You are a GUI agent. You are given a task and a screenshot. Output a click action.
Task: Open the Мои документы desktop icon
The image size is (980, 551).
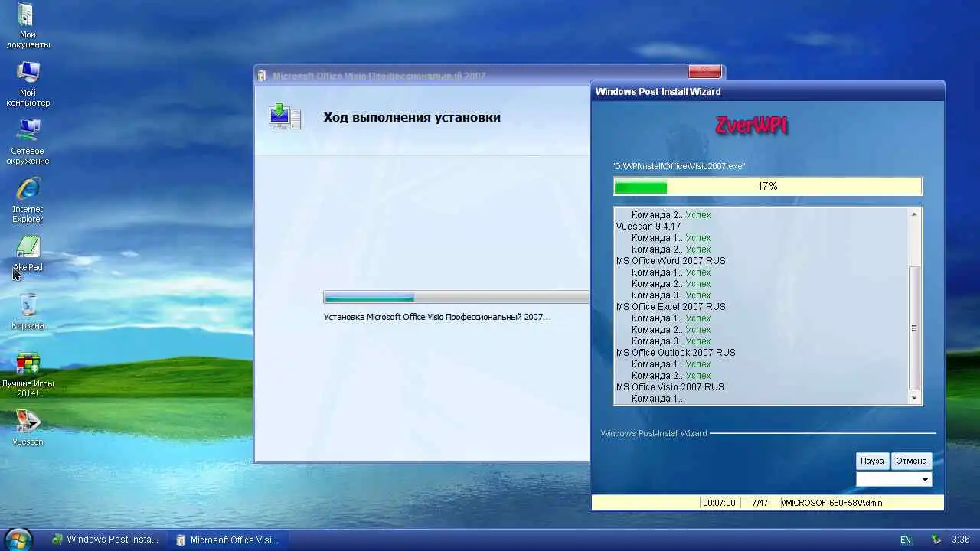coord(28,26)
